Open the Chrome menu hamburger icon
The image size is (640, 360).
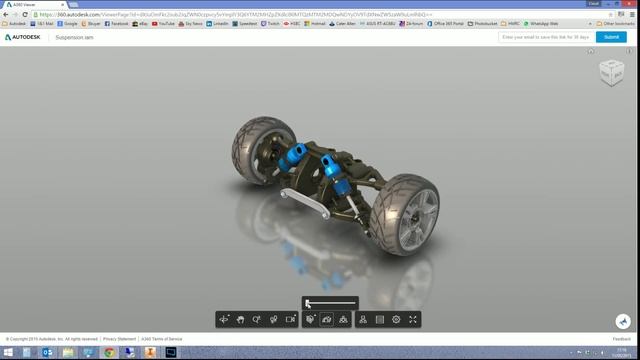(x=632, y=14)
